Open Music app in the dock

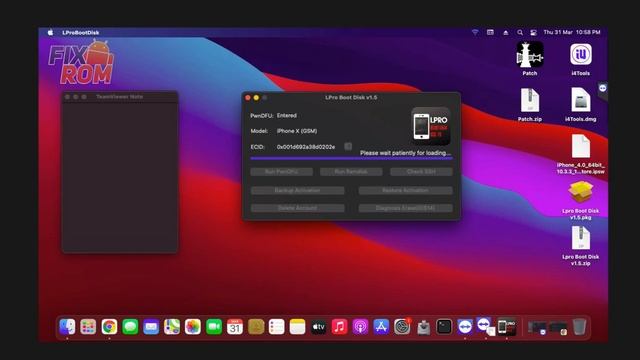(339, 327)
